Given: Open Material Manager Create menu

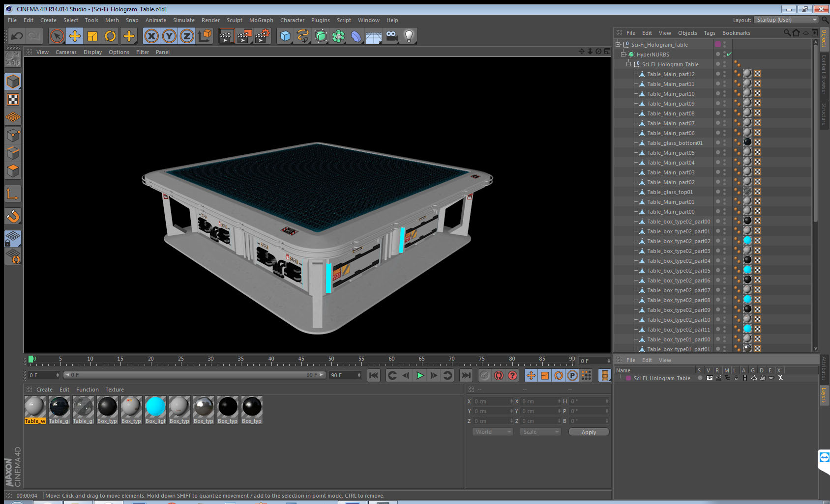Looking at the screenshot, I should [x=44, y=390].
